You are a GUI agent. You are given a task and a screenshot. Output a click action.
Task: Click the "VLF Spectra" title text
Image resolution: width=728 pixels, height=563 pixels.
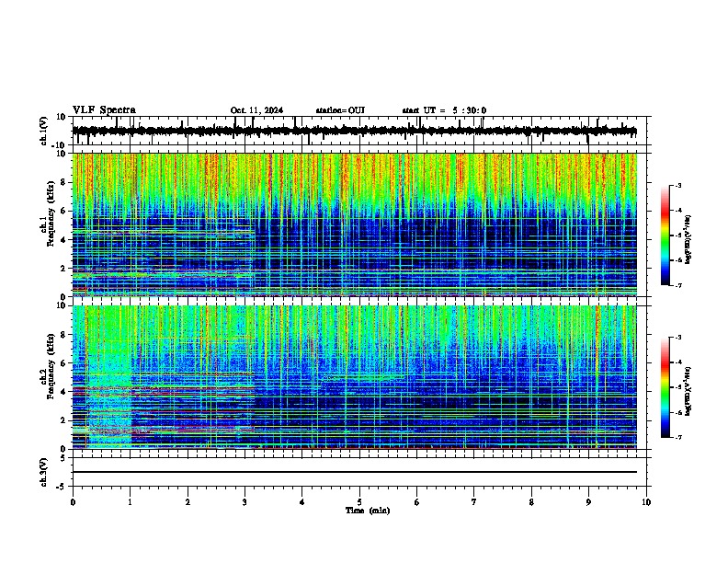[104, 110]
